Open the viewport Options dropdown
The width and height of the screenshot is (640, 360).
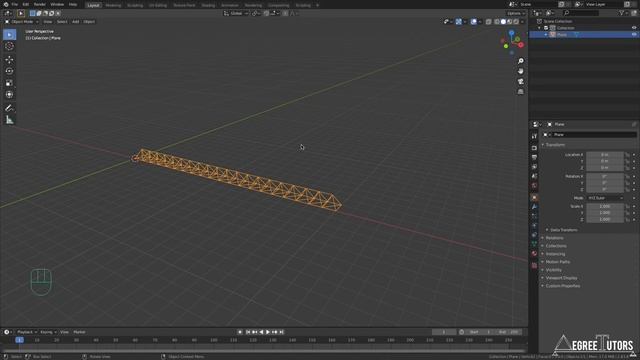516,13
